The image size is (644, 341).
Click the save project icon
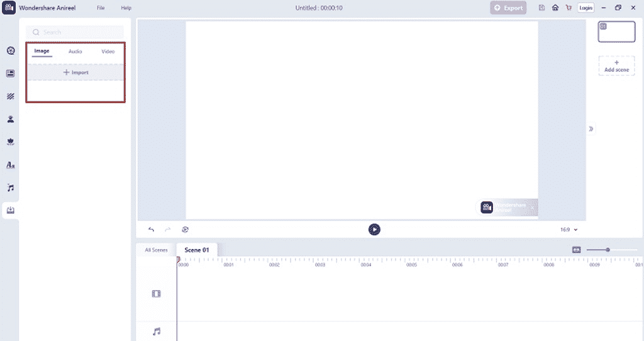click(x=541, y=8)
